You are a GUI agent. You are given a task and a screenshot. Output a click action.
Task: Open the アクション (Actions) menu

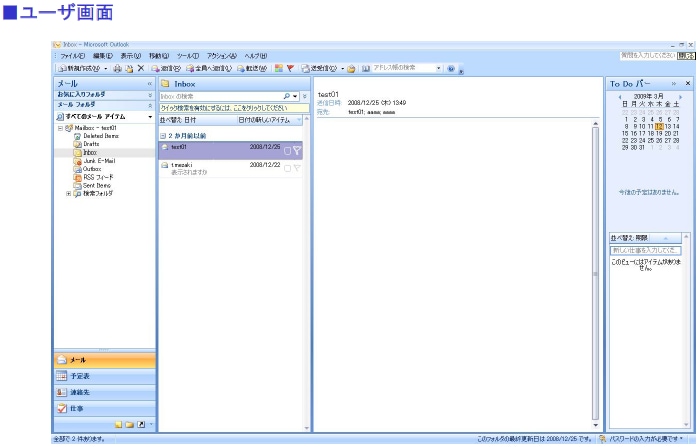(x=221, y=56)
